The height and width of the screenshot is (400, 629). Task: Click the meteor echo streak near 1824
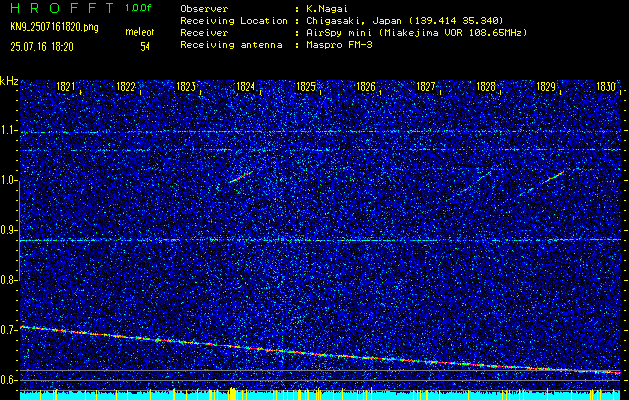tap(241, 177)
